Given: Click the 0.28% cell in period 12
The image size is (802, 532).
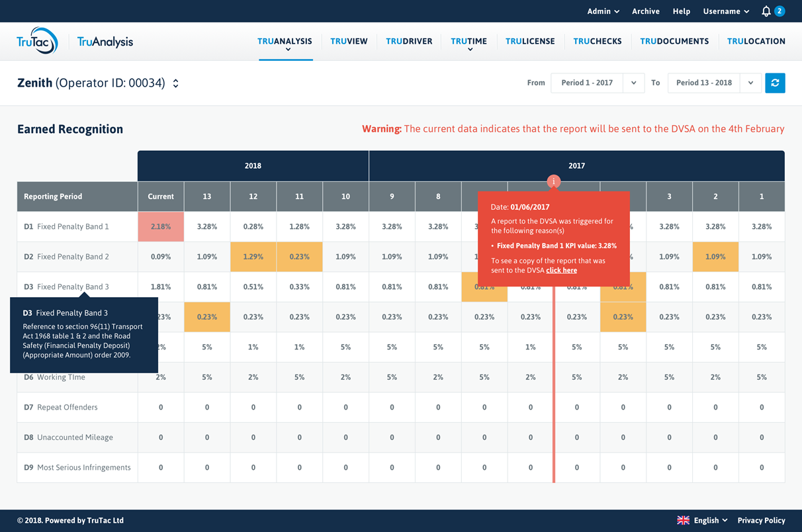Looking at the screenshot, I should pos(253,226).
